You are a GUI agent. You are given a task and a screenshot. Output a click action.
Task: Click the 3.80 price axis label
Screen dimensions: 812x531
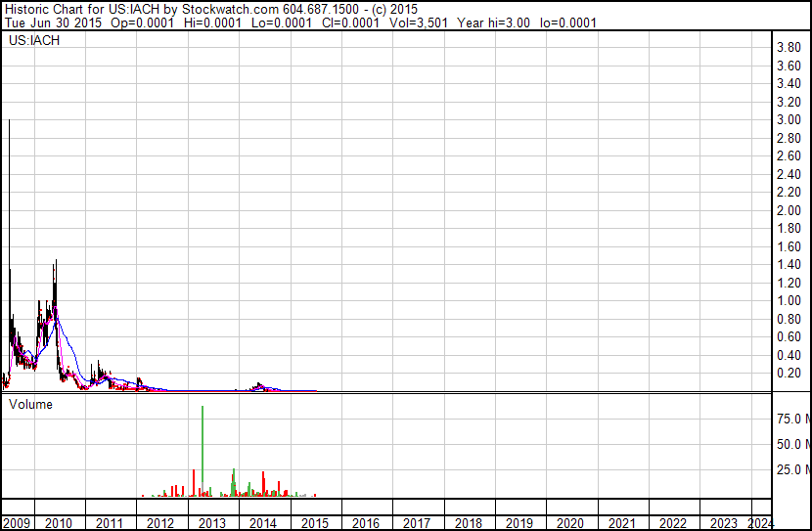coord(789,48)
